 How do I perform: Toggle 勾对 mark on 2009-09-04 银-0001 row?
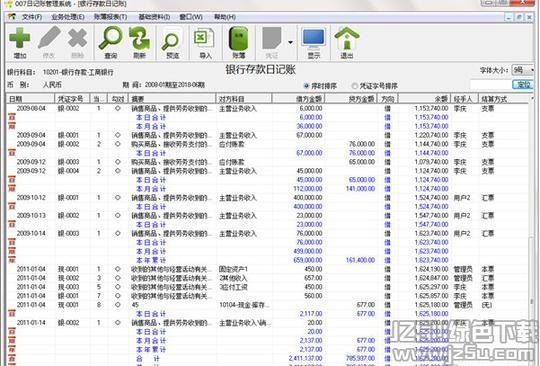tap(118, 135)
